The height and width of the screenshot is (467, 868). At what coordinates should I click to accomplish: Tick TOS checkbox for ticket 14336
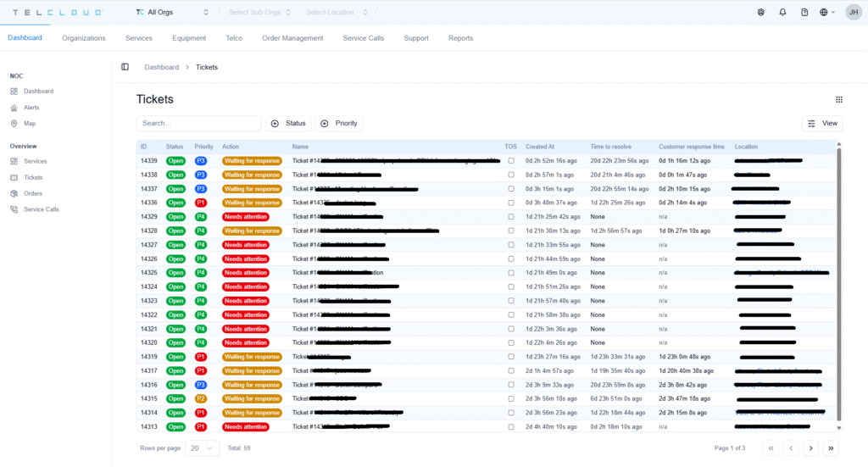(x=510, y=203)
